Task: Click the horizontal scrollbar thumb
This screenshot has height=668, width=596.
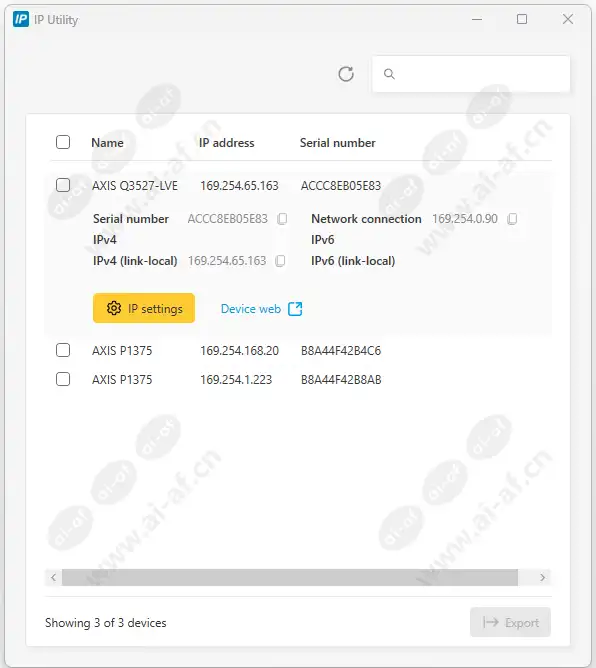Action: 290,578
